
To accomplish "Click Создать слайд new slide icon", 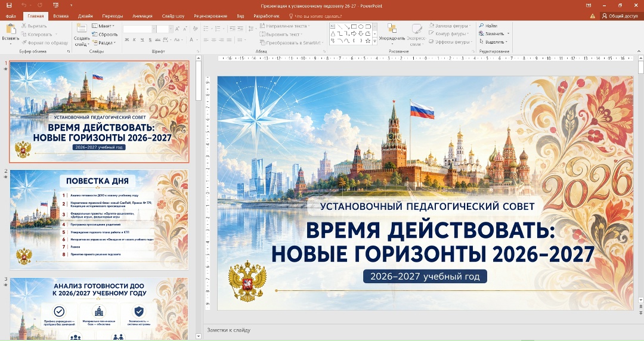I will coord(82,28).
